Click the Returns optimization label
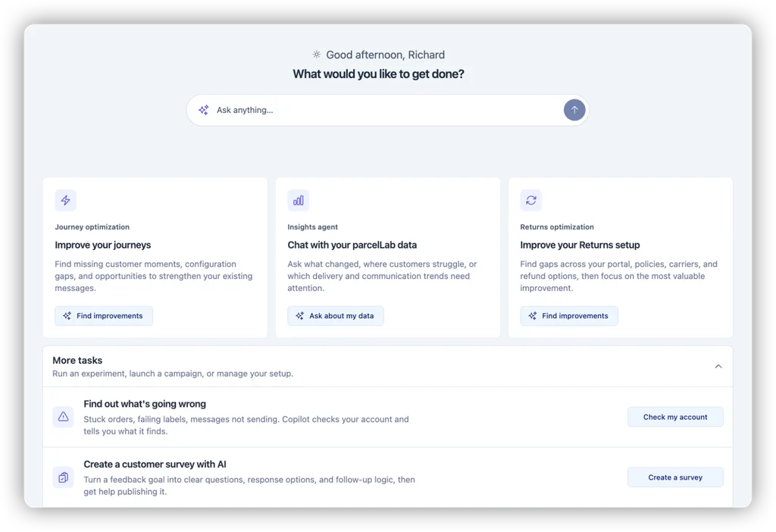Image resolution: width=776 pixels, height=532 pixels. pyautogui.click(x=557, y=227)
